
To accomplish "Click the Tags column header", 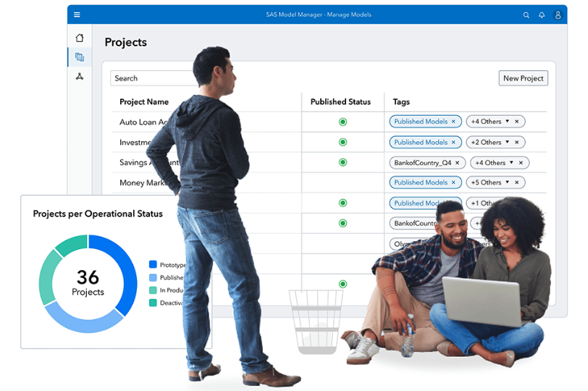I will coord(401,102).
